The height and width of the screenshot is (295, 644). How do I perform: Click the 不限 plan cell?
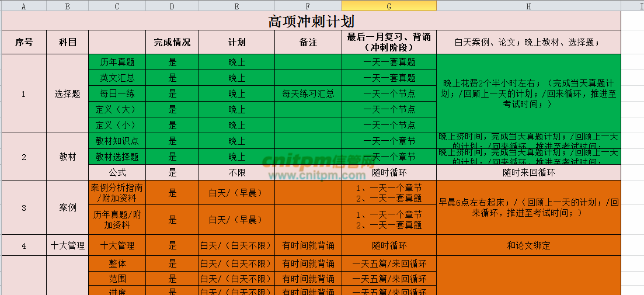pyautogui.click(x=236, y=172)
